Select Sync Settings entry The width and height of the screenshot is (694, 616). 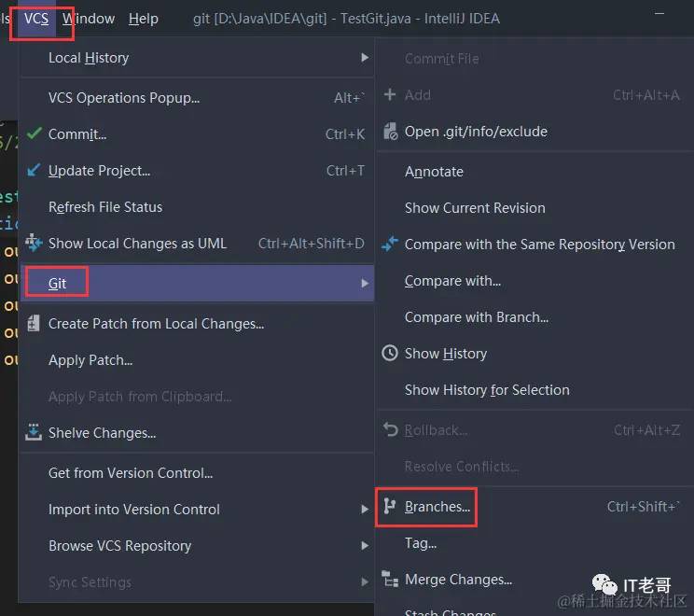198,581
